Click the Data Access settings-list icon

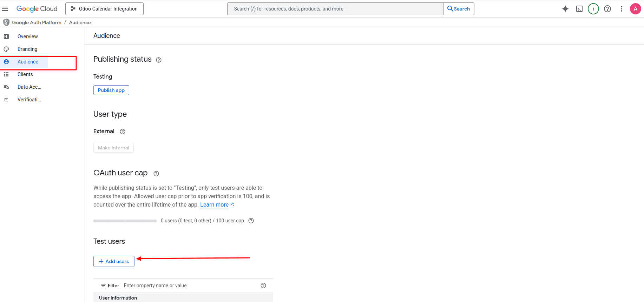[6, 87]
